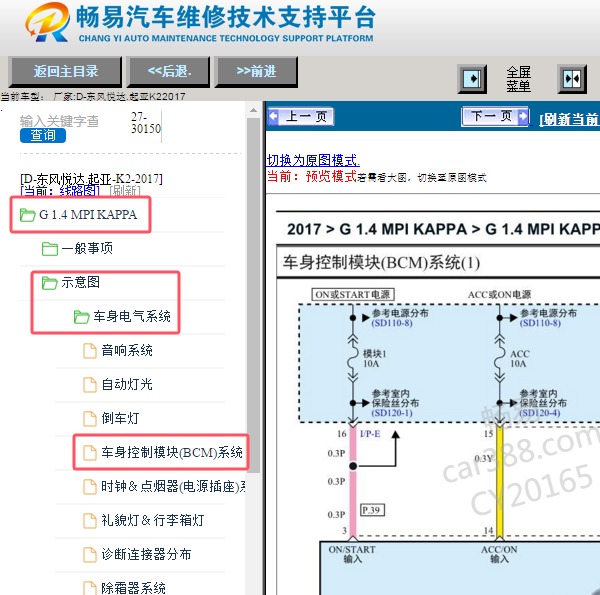Viewport: 600px width, 595px height.
Task: Click [D-东风悦达.起亚-K2-2017] heading
Action: click(91, 179)
